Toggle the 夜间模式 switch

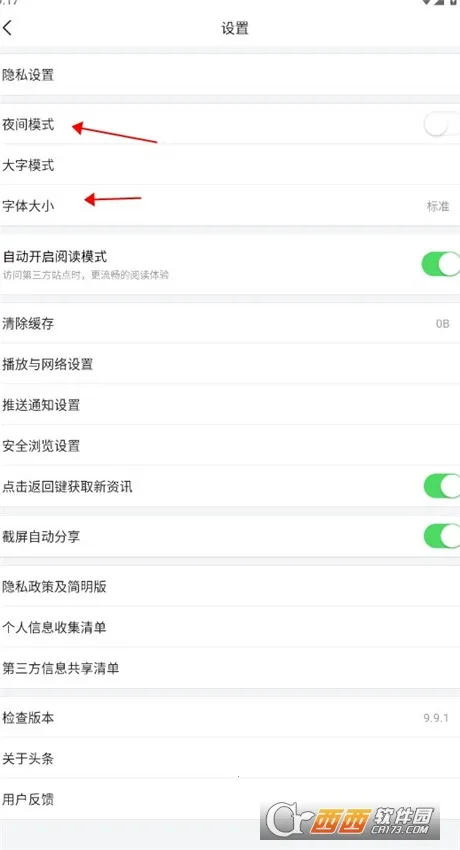click(442, 125)
